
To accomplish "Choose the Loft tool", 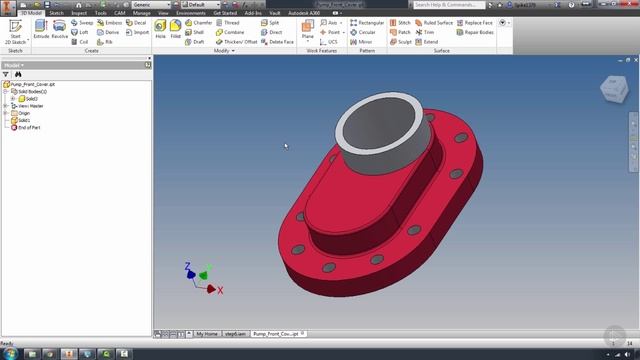I will [80, 32].
